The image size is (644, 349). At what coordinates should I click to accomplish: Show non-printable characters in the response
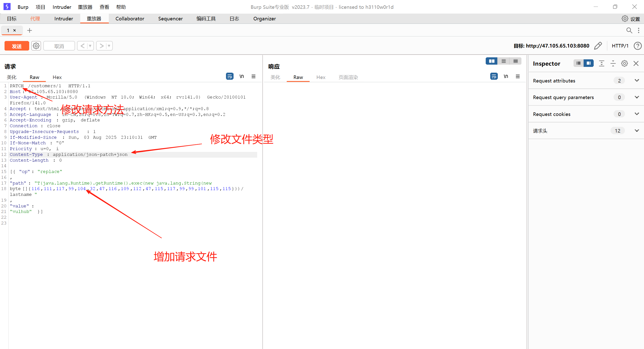(506, 76)
